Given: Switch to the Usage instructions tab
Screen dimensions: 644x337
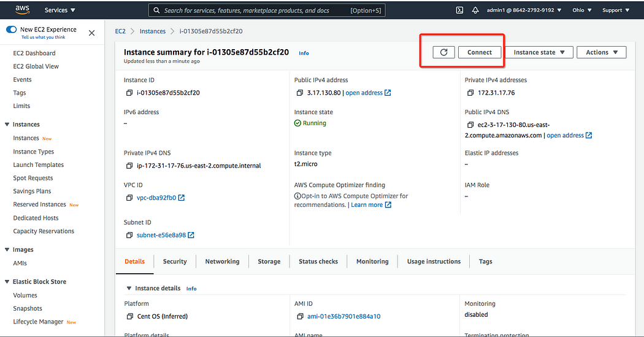Looking at the screenshot, I should pyautogui.click(x=434, y=261).
